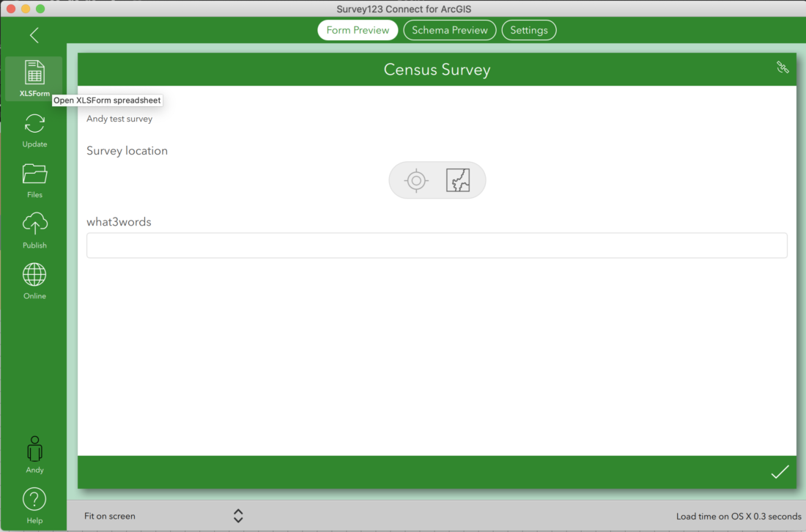The image size is (806, 532).
Task: Click the Andy test survey description
Action: pos(119,119)
